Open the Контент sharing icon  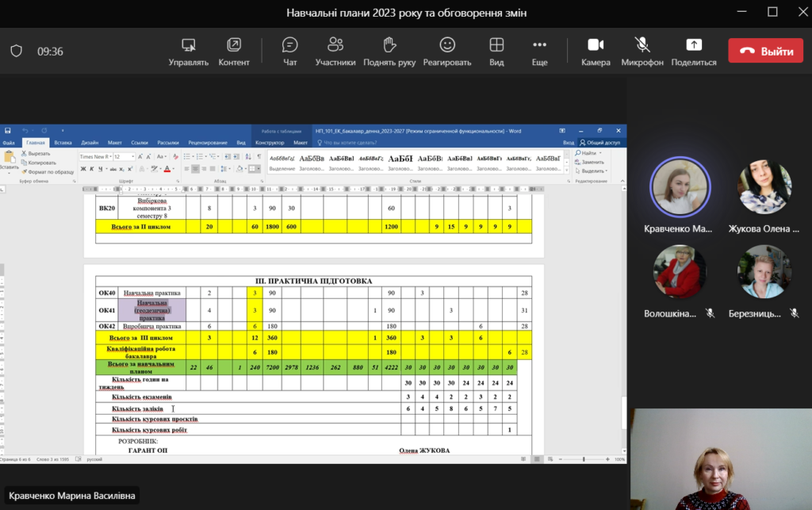point(234,45)
